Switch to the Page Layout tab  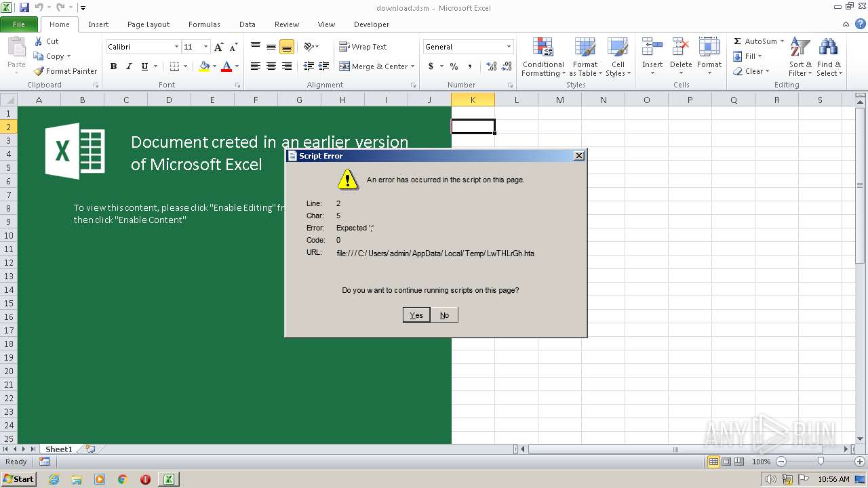149,24
